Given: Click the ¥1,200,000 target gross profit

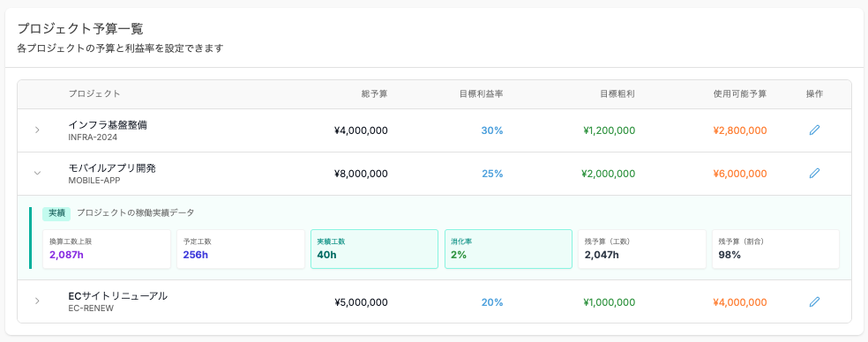Looking at the screenshot, I should click(x=609, y=130).
